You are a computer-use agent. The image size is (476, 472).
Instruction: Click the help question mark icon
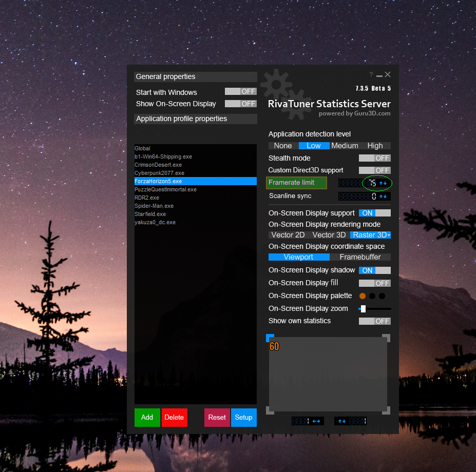pos(371,74)
